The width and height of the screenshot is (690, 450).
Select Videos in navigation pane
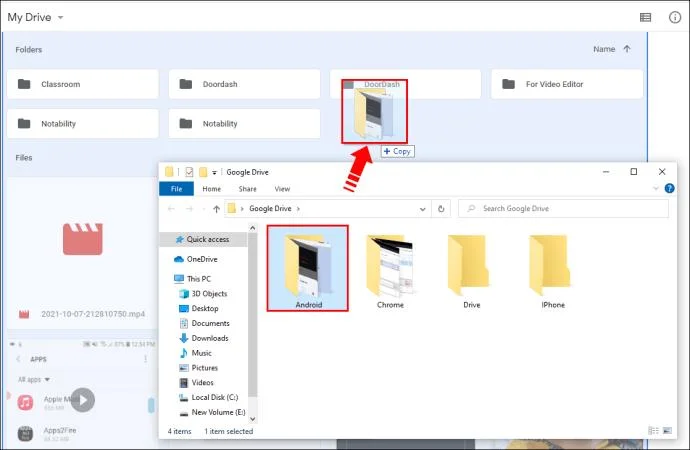point(202,383)
